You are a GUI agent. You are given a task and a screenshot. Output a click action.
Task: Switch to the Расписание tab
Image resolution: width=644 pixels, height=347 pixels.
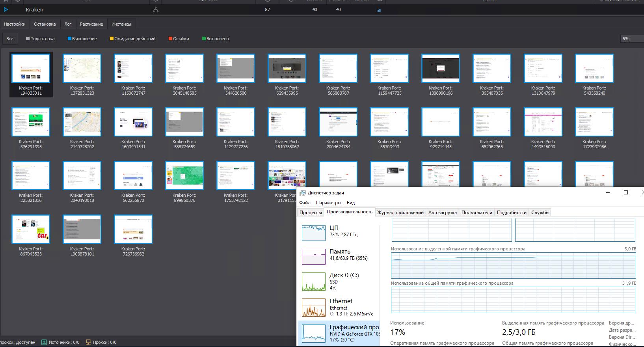(91, 24)
